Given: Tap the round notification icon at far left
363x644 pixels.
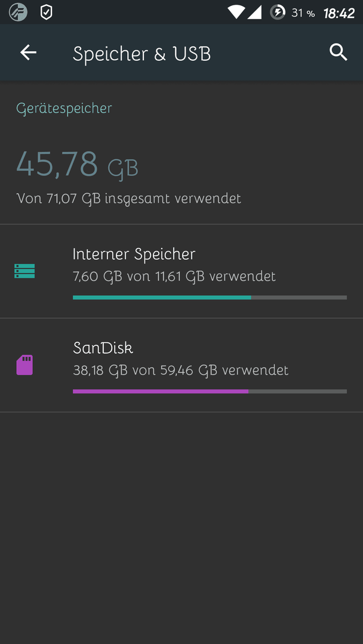Looking at the screenshot, I should pyautogui.click(x=18, y=13).
